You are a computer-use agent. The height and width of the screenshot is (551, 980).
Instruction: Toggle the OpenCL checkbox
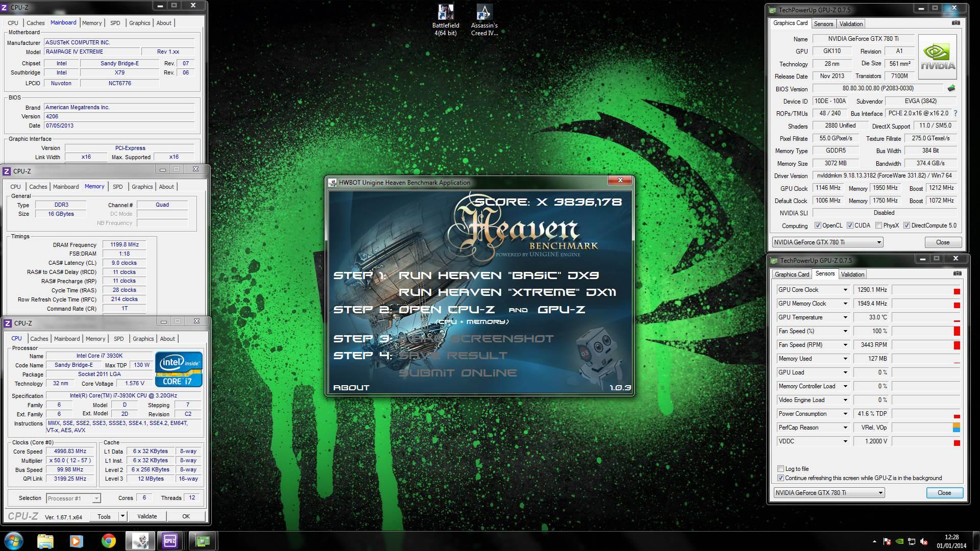818,226
